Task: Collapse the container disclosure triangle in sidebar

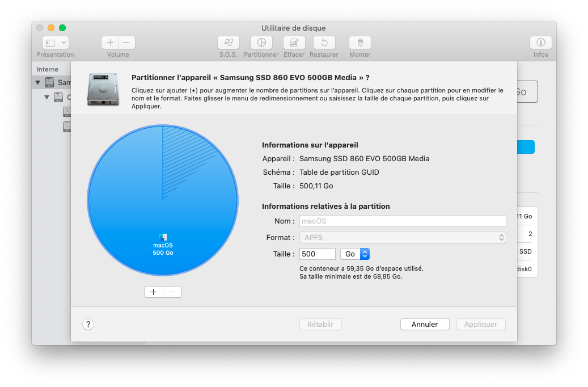Action: 47,97
